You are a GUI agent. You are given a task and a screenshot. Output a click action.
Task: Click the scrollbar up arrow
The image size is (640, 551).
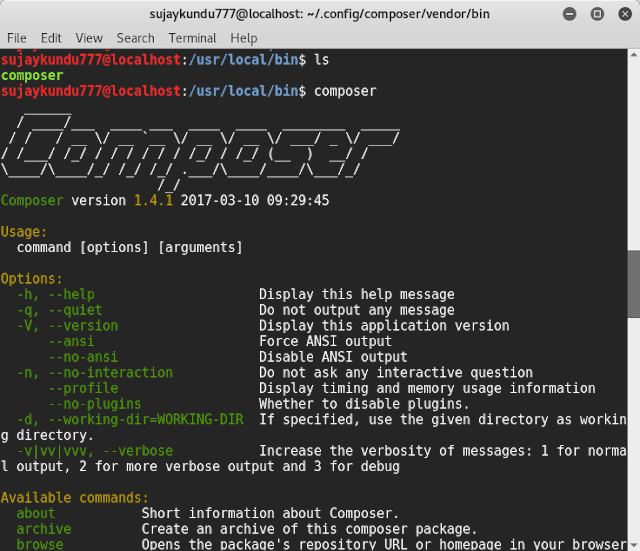(x=634, y=55)
